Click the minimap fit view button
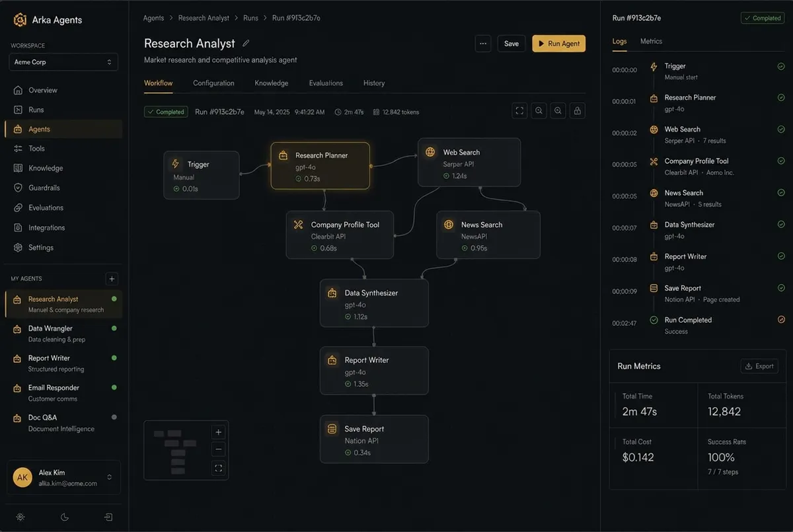Image resolution: width=793 pixels, height=532 pixels. 219,468
